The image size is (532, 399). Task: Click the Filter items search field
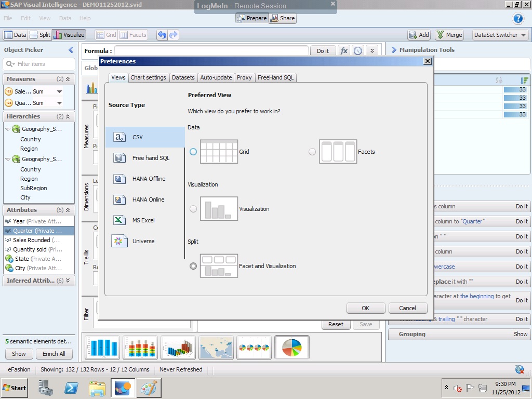[39, 64]
